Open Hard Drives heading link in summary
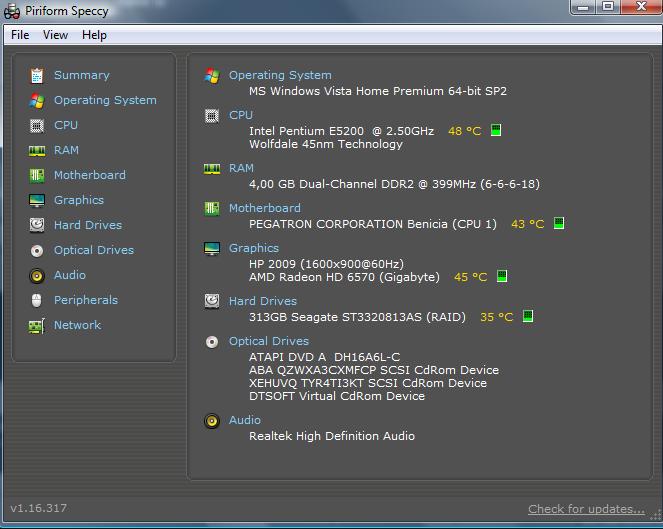The height and width of the screenshot is (529, 663). (263, 301)
